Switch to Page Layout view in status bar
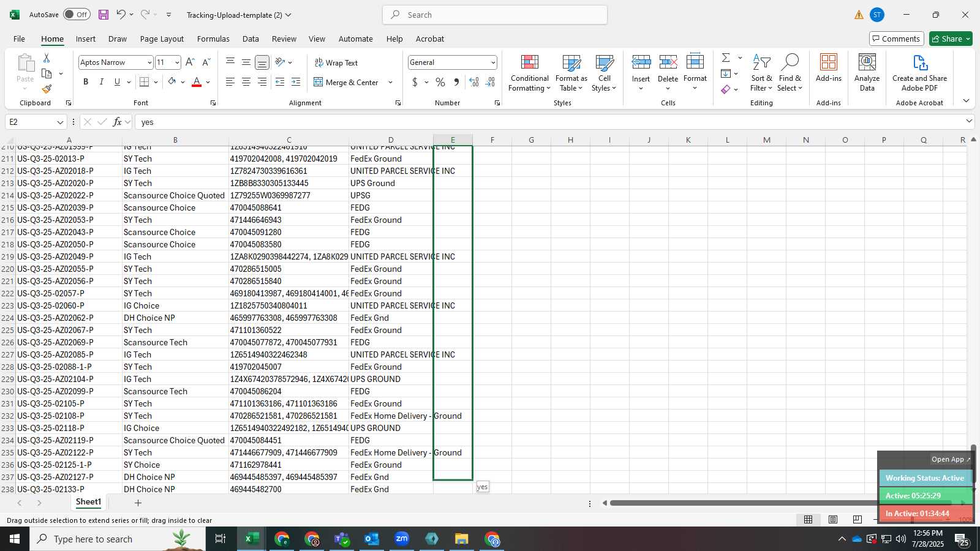This screenshot has width=980, height=551. tap(833, 520)
